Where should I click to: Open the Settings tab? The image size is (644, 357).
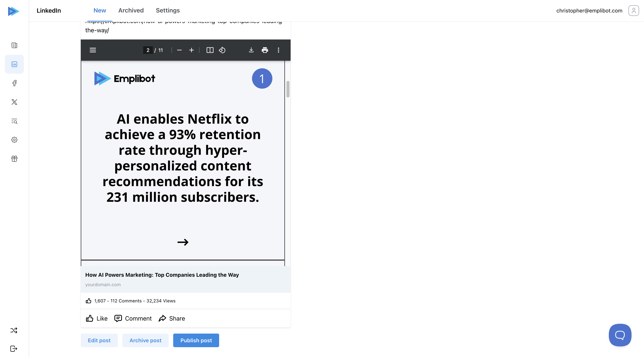pyautogui.click(x=168, y=11)
